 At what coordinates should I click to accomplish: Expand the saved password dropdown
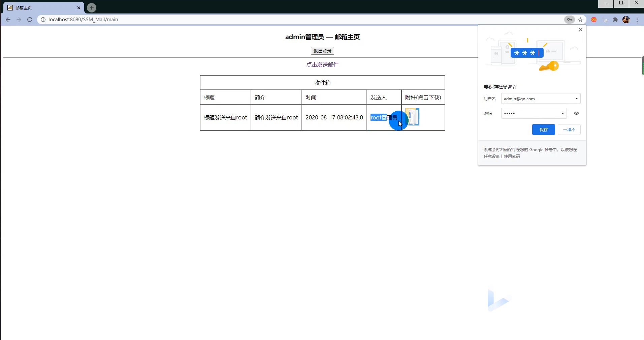click(x=562, y=113)
